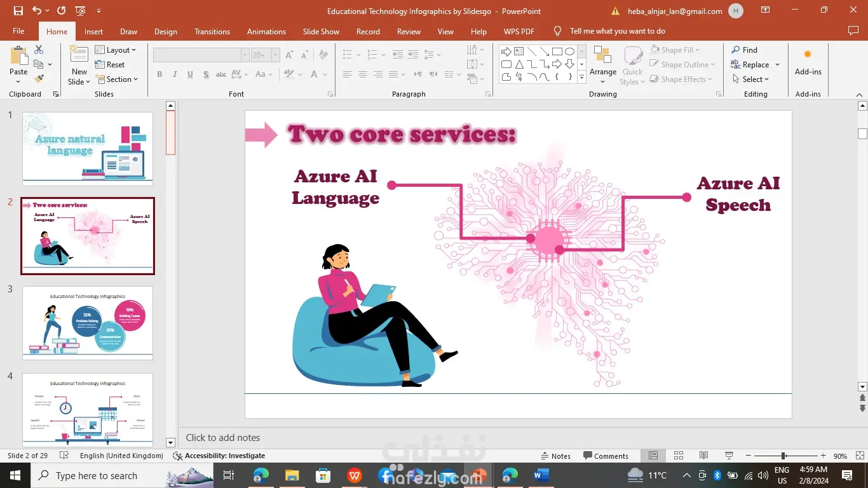868x488 pixels.
Task: Toggle Italic formatting
Action: pyautogui.click(x=175, y=74)
